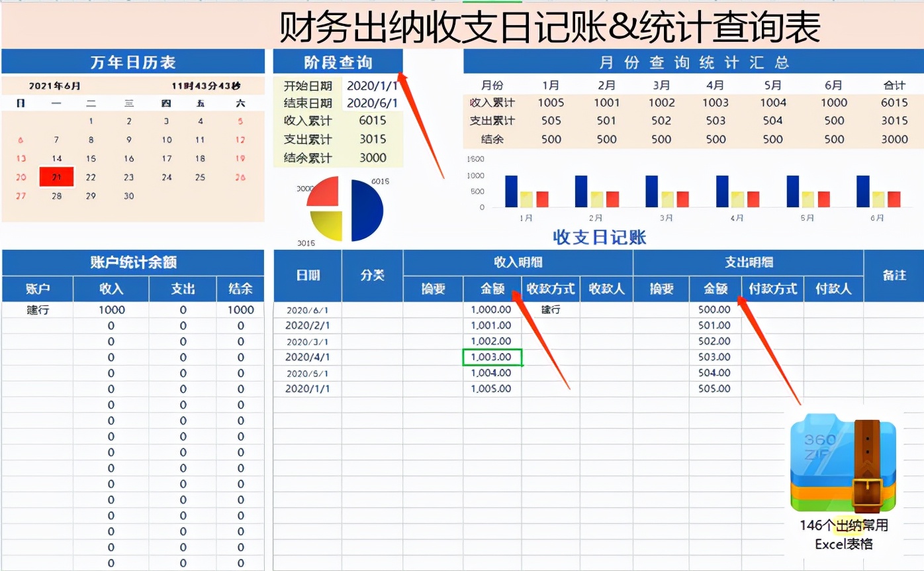The image size is (924, 571).
Task: Click the highlighted date 21 in the calendar
Action: [56, 177]
